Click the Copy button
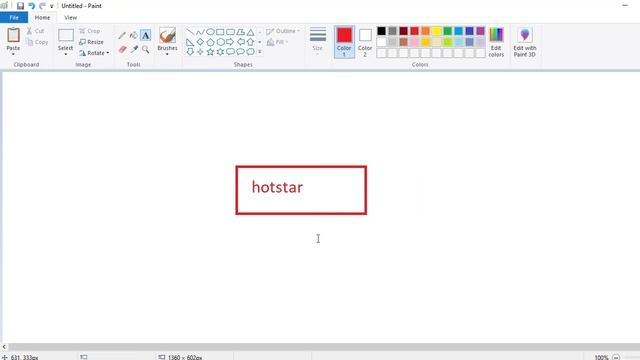This screenshot has width=640, height=360. coord(37,42)
